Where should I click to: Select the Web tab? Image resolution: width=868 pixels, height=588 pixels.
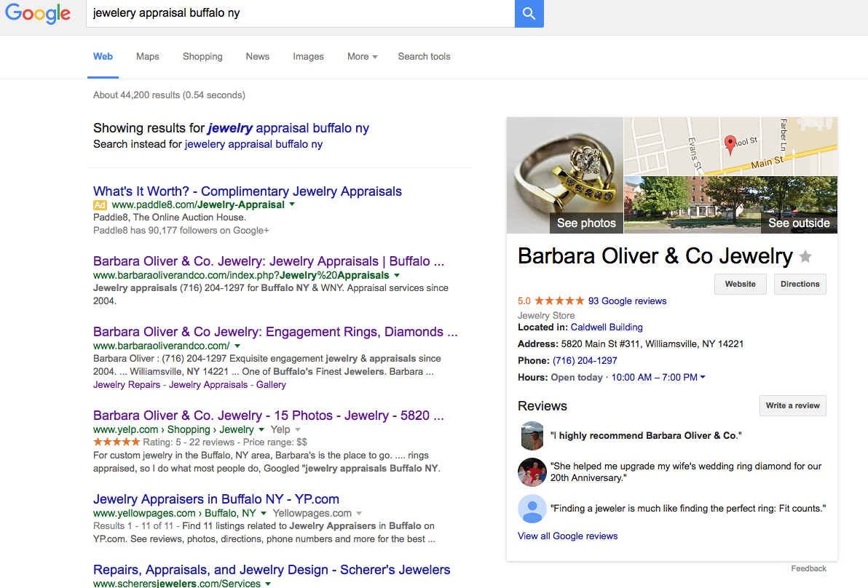pos(103,57)
